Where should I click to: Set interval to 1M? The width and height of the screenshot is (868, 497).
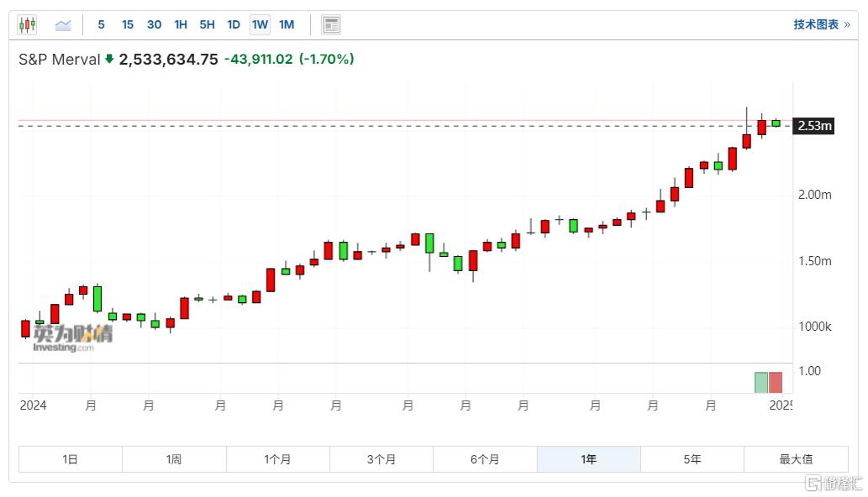point(287,25)
